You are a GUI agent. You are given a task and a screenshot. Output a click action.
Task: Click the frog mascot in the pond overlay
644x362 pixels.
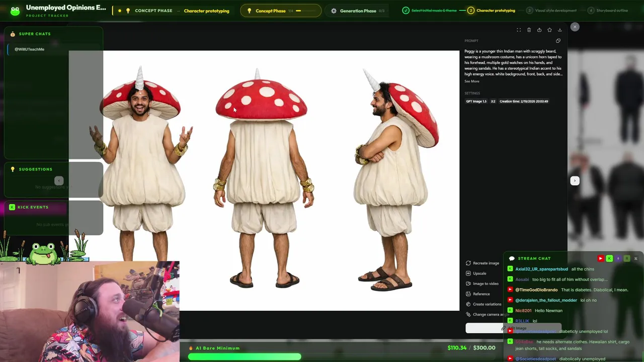point(43,253)
